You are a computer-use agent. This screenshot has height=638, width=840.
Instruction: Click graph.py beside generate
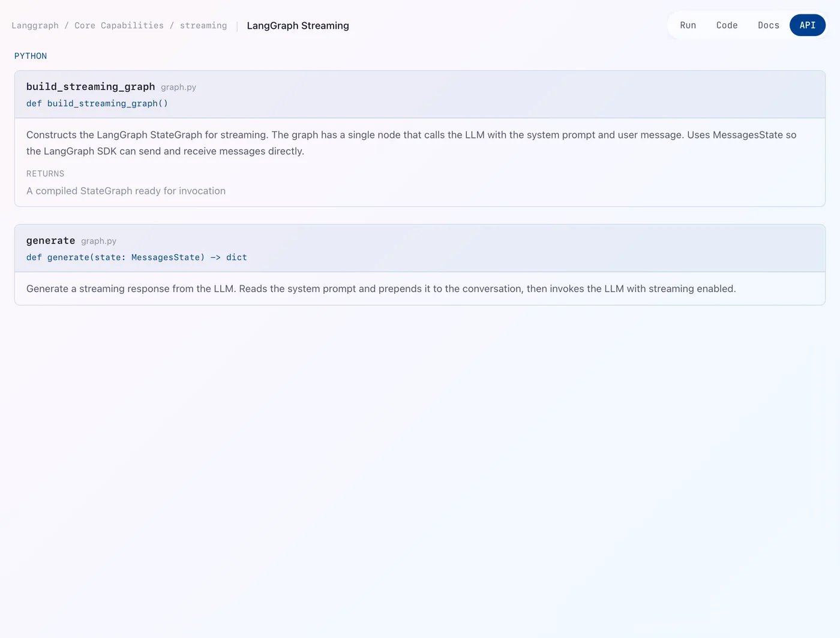[98, 241]
